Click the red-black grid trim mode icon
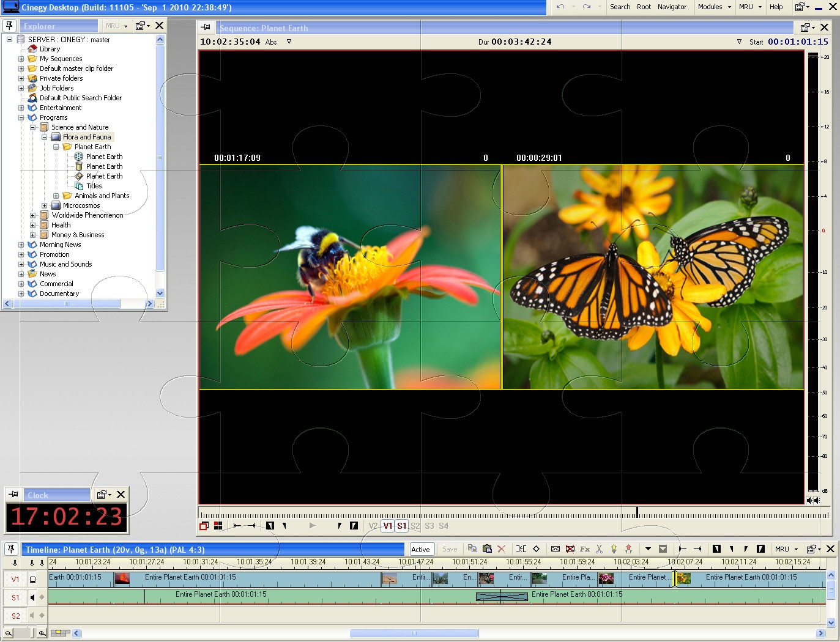840x642 pixels. click(218, 526)
